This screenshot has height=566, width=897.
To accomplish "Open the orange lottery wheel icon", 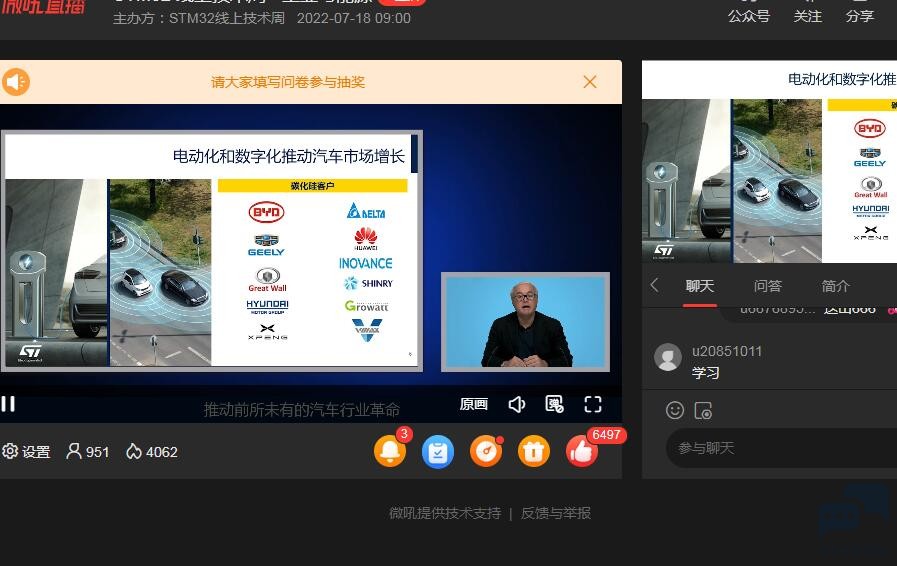I will click(x=486, y=452).
